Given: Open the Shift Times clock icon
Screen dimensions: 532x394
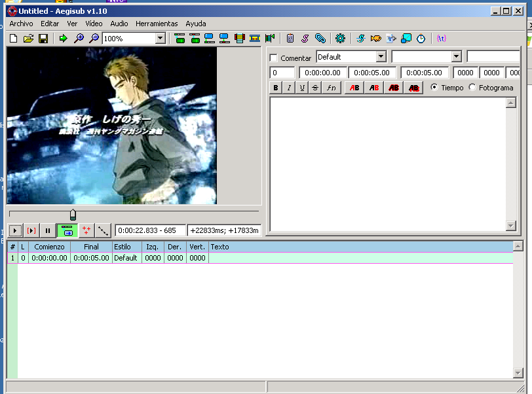Looking at the screenshot, I should tap(421, 39).
